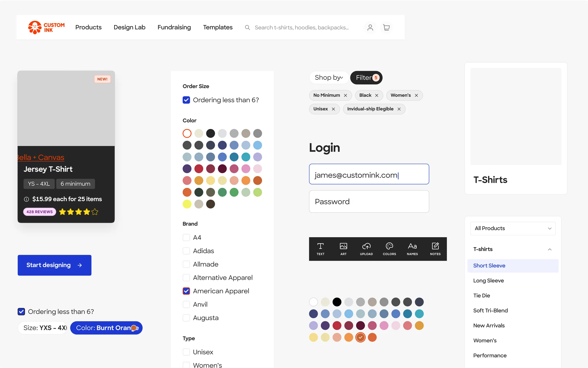Viewport: 588px width, 368px height.
Task: Pick the white swatch in Color filter
Action: click(187, 133)
